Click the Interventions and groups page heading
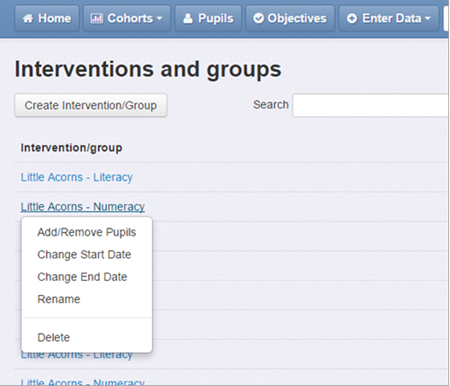Image resolution: width=450 pixels, height=386 pixels. (x=148, y=70)
